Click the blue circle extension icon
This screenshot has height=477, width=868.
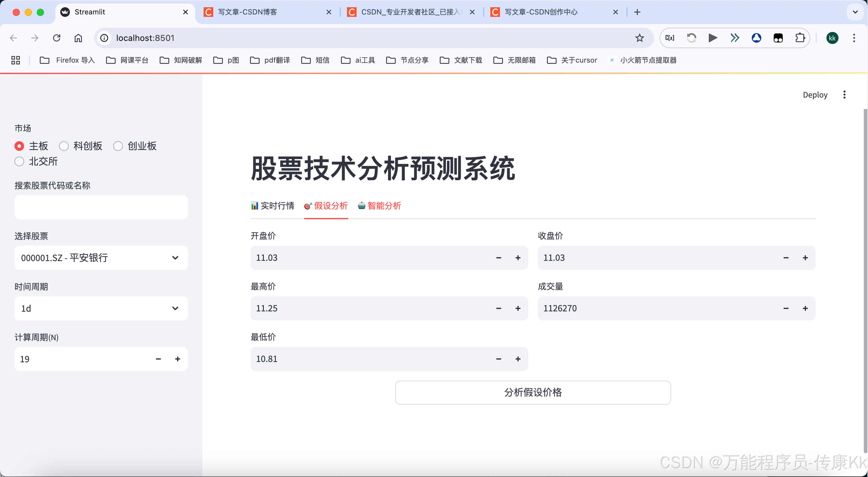[757, 38]
